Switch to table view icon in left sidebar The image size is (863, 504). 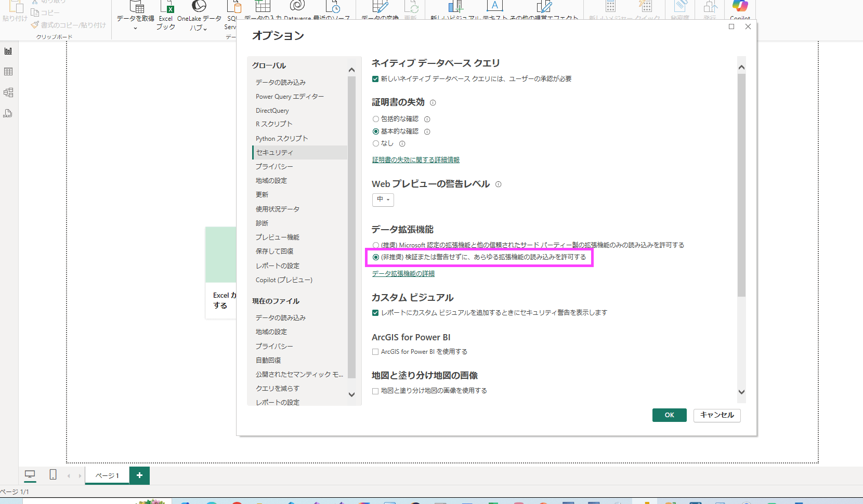coord(8,72)
